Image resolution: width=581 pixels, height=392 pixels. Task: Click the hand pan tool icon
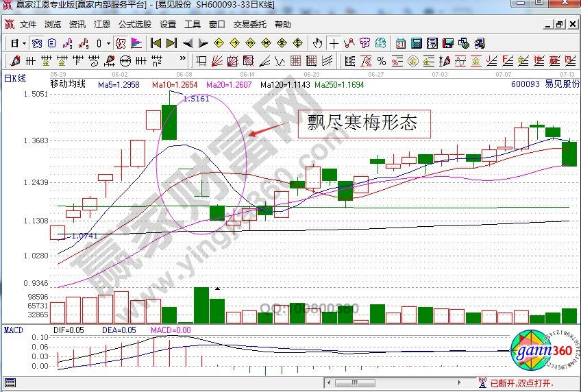click(x=317, y=42)
